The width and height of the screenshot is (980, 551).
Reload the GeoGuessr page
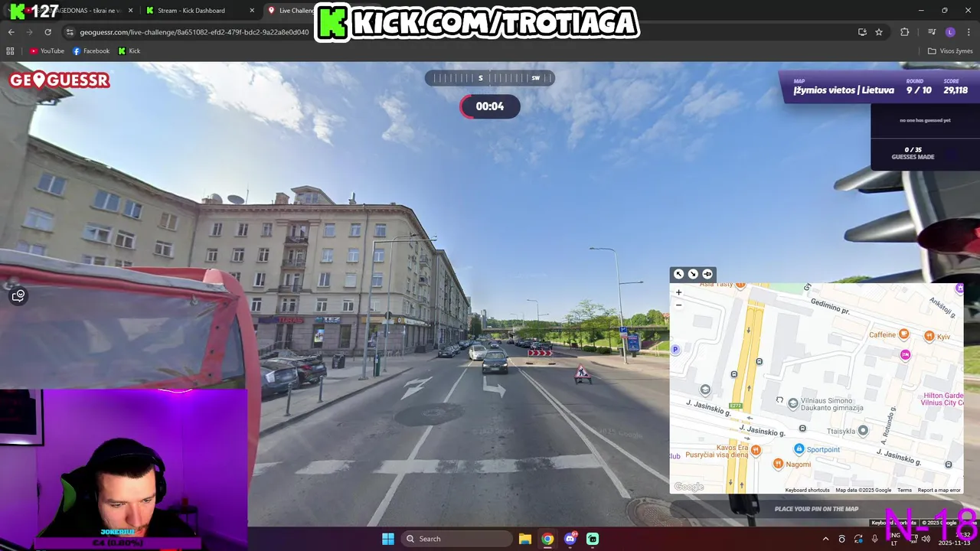click(47, 32)
